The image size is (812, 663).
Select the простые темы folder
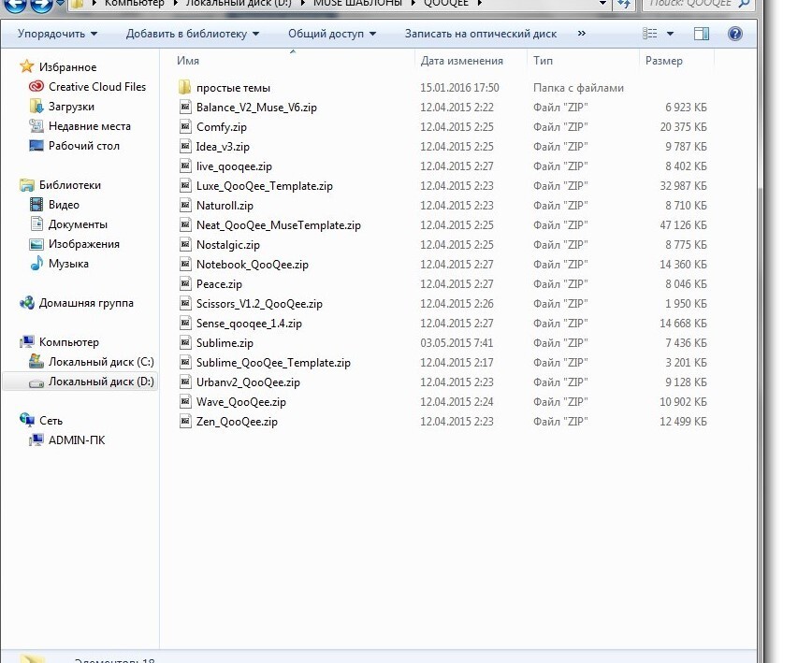233,88
